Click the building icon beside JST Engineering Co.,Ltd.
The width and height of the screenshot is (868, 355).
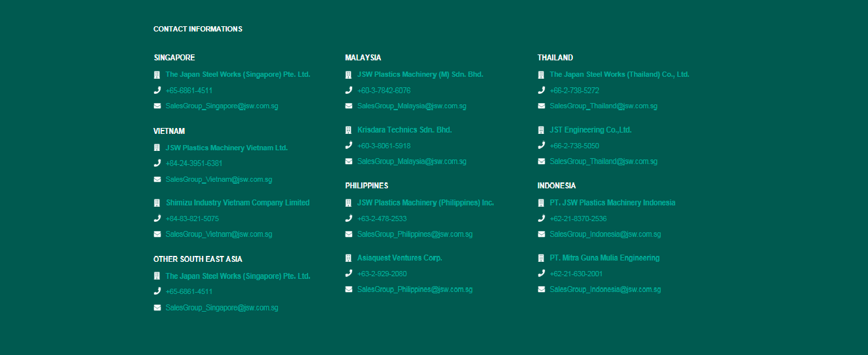click(542, 130)
